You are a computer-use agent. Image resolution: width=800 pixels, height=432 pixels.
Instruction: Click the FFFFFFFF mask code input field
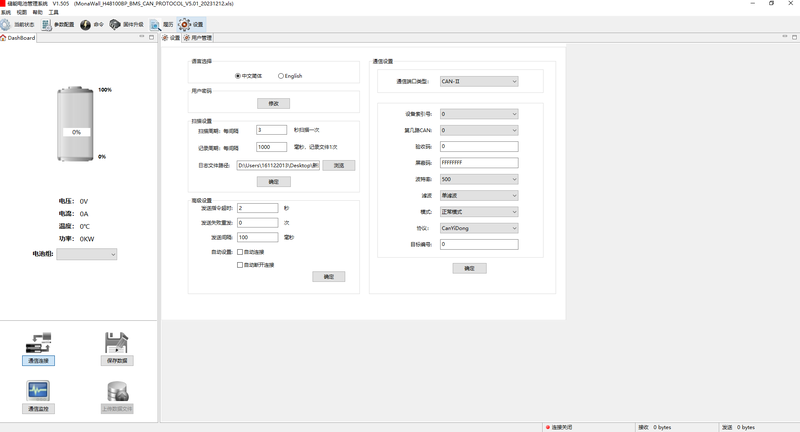479,163
